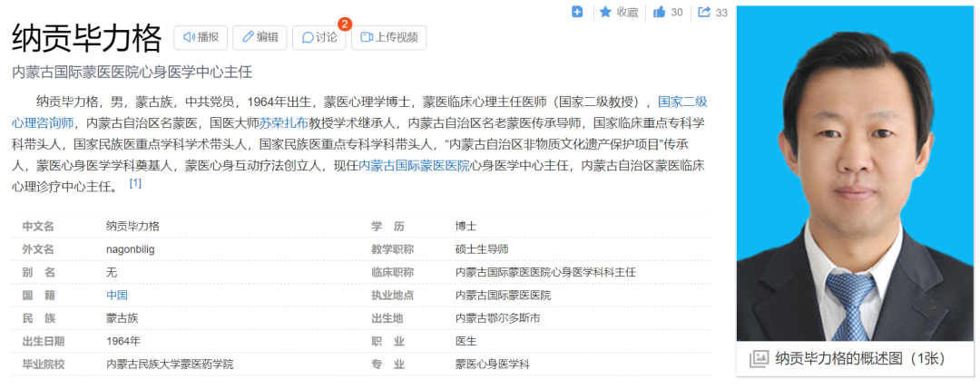
Task: Click the 收藏 label text
Action: coord(628,12)
